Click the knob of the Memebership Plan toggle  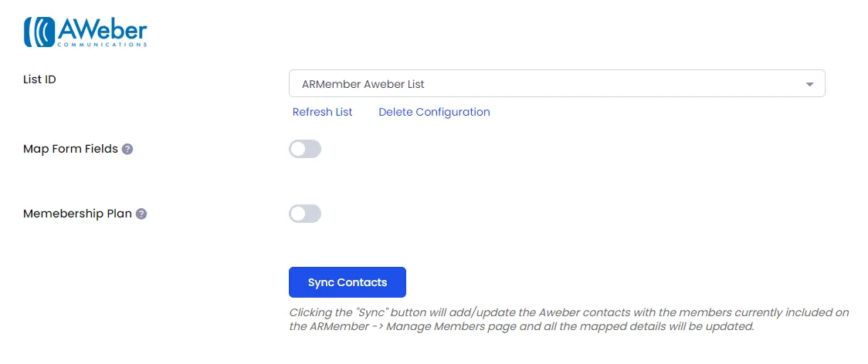point(298,214)
